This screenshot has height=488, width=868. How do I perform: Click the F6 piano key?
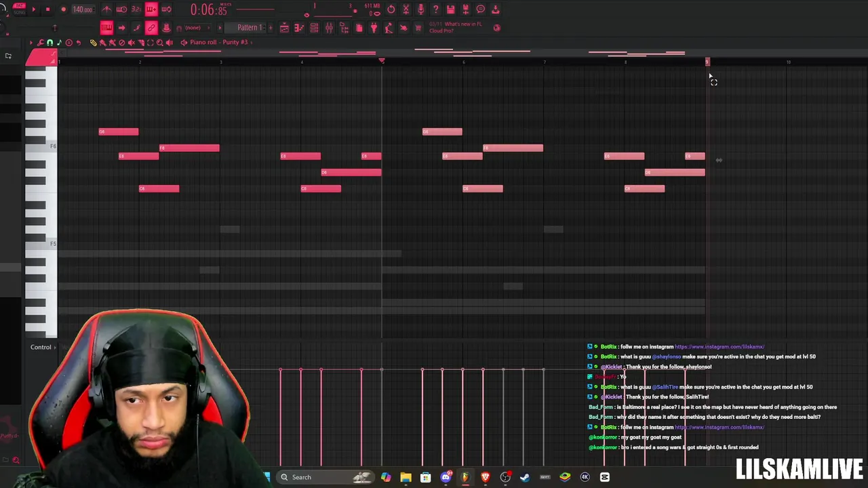click(x=41, y=147)
